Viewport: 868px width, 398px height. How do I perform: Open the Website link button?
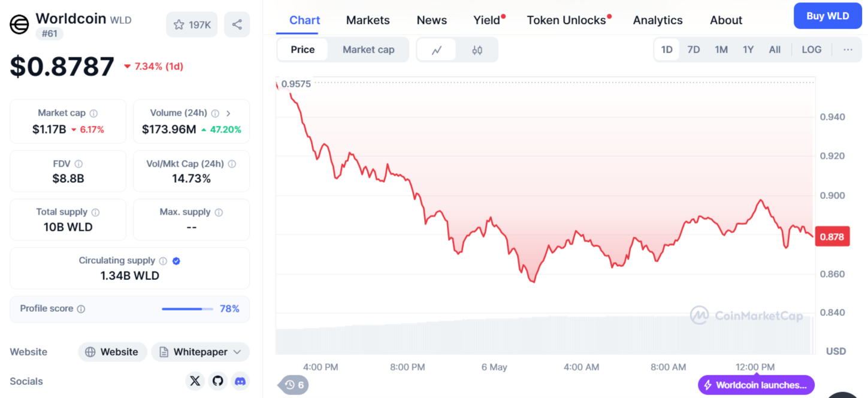point(112,352)
